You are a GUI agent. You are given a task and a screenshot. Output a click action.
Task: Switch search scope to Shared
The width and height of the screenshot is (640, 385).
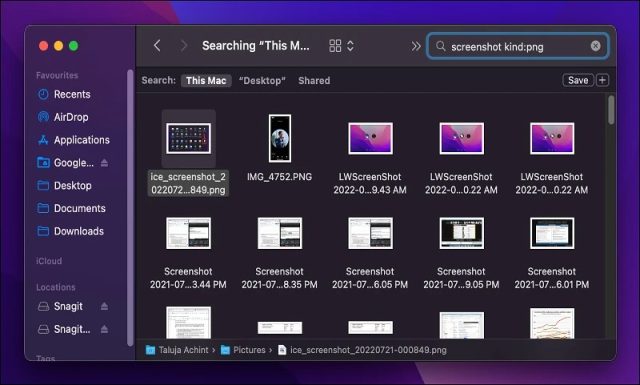314,81
